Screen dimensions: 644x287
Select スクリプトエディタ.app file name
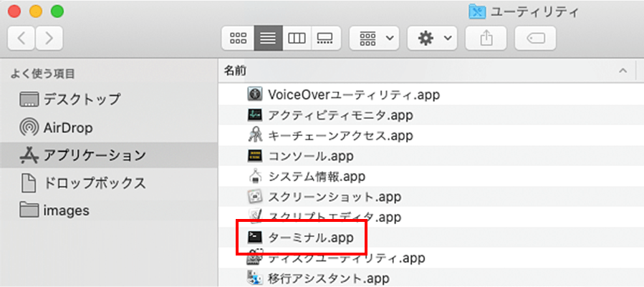pyautogui.click(x=335, y=216)
